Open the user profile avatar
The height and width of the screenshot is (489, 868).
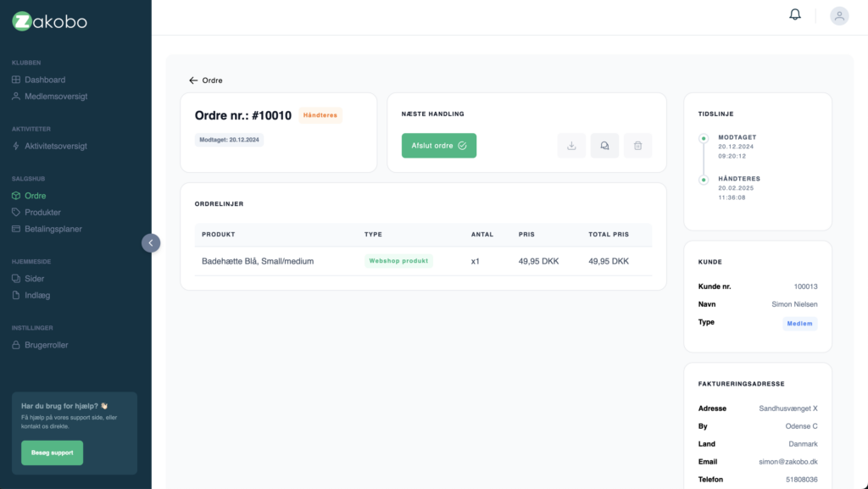click(x=839, y=15)
